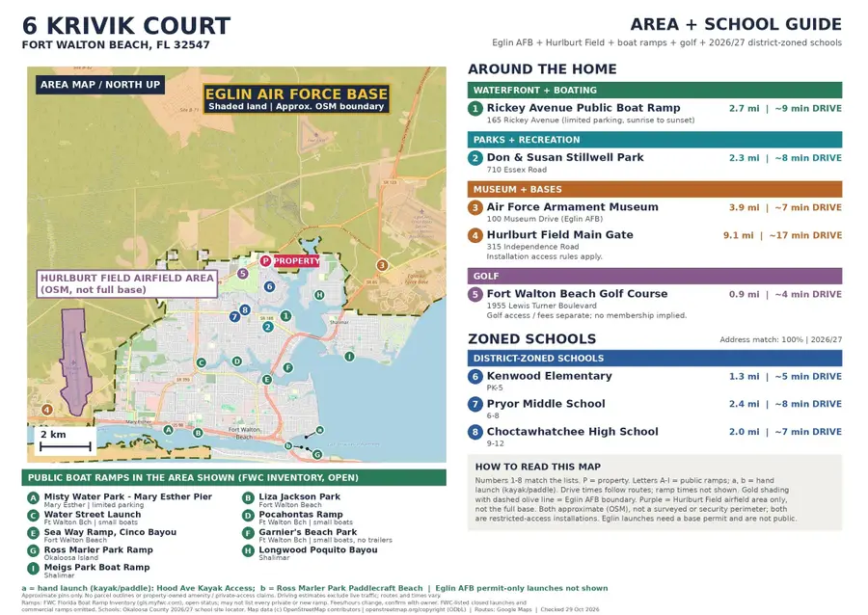Select letter G Ross Marler Park Ramp badge

tap(33, 550)
